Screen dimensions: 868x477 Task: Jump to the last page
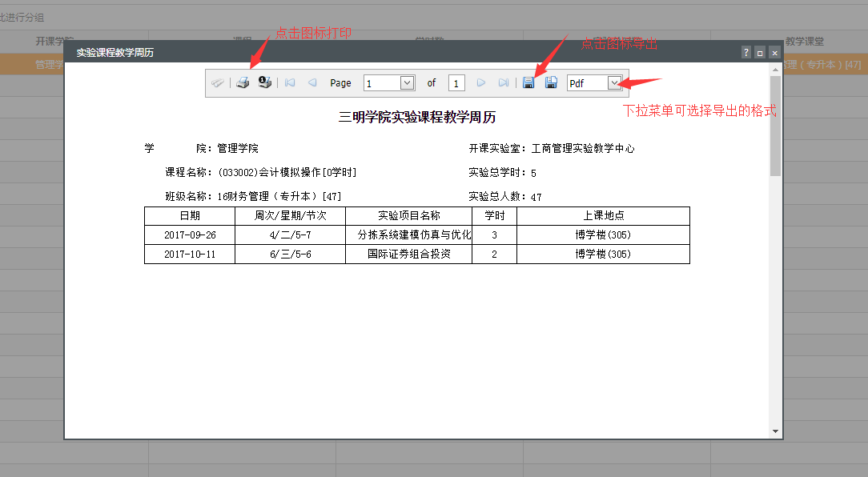(504, 83)
